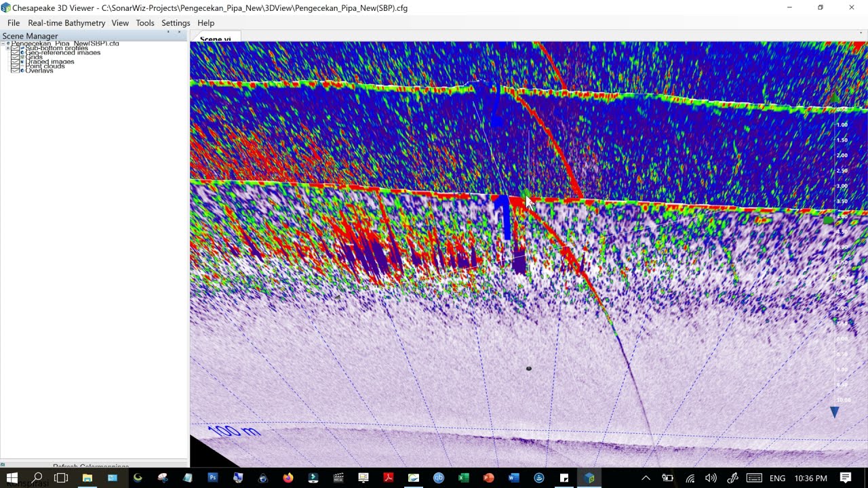Open the Windows Ink pen icon
Screen dimensions: 868x488
pyautogui.click(x=732, y=478)
